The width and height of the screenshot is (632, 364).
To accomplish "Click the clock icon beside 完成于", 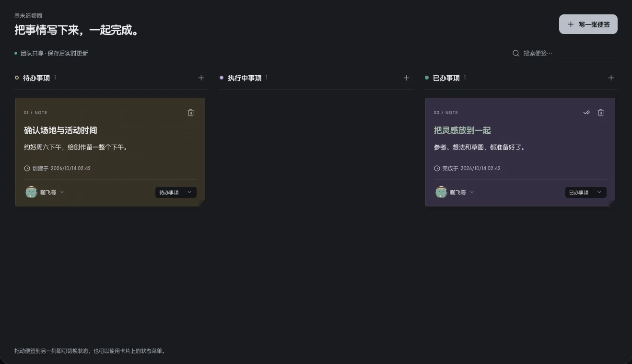I will pyautogui.click(x=437, y=169).
